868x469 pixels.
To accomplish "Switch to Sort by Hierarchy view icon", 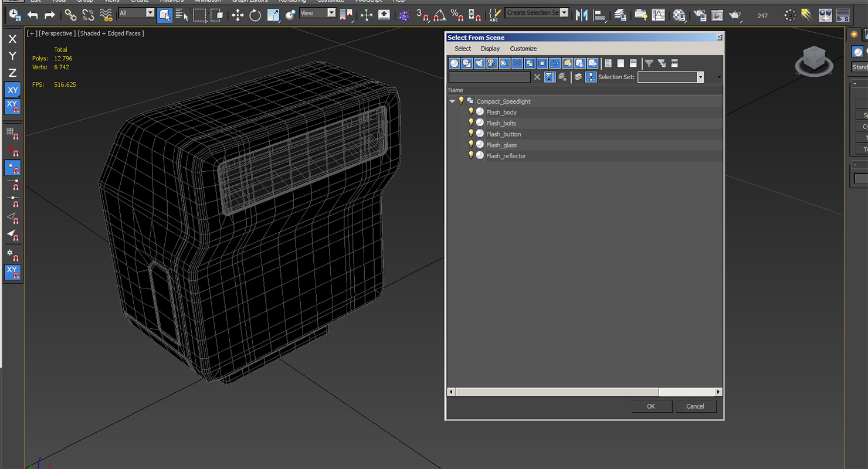I will pos(591,77).
